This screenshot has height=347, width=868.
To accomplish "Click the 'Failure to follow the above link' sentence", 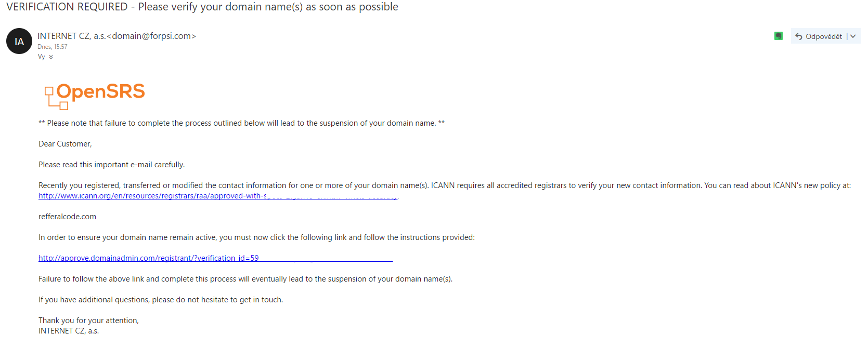I will (x=245, y=279).
